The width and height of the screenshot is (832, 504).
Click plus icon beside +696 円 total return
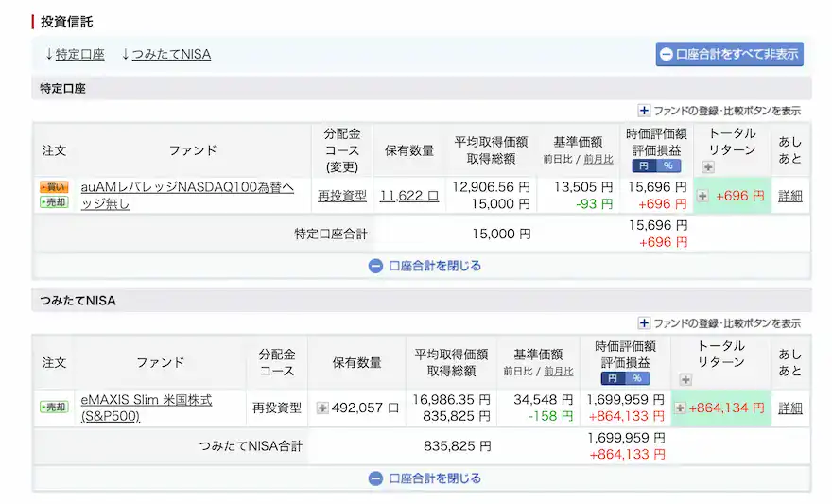[702, 196]
